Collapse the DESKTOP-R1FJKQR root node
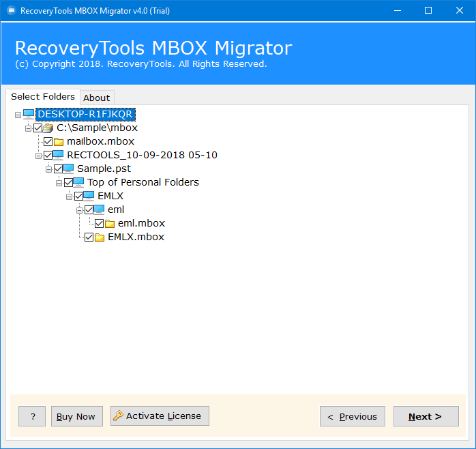The width and height of the screenshot is (476, 449). tap(18, 115)
